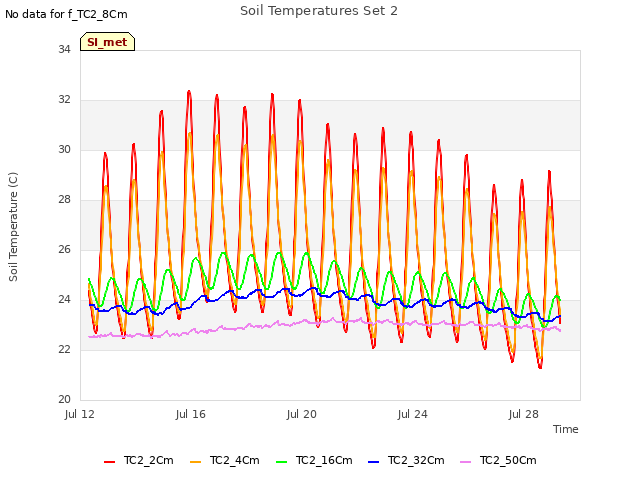Click the Jul 16 x-axis tick label

(x=191, y=415)
